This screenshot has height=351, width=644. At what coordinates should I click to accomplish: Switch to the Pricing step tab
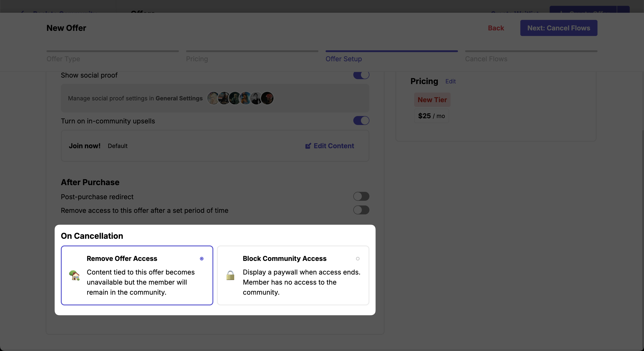click(197, 59)
